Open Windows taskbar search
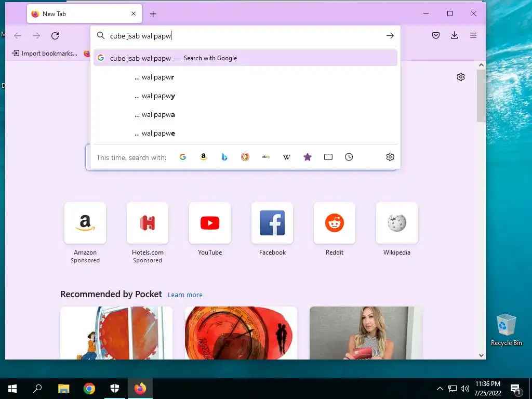The width and height of the screenshot is (532, 399). pyautogui.click(x=37, y=389)
